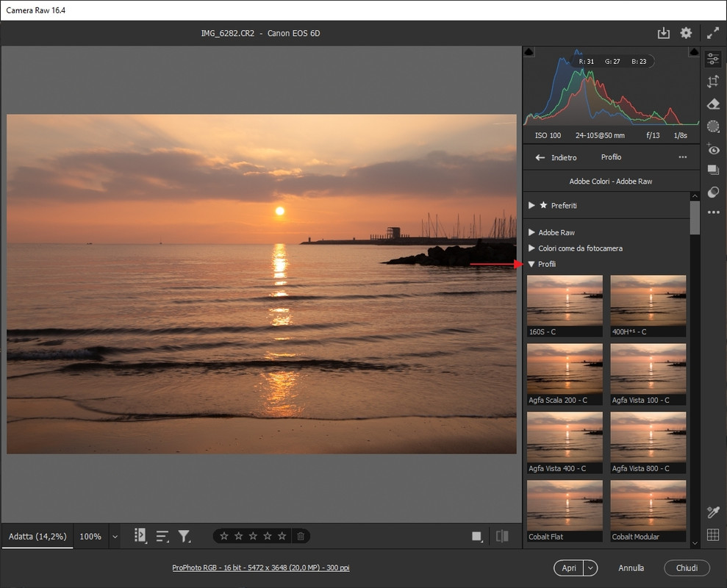The height and width of the screenshot is (588, 727).
Task: Toggle the grid overlay icon
Action: click(712, 535)
